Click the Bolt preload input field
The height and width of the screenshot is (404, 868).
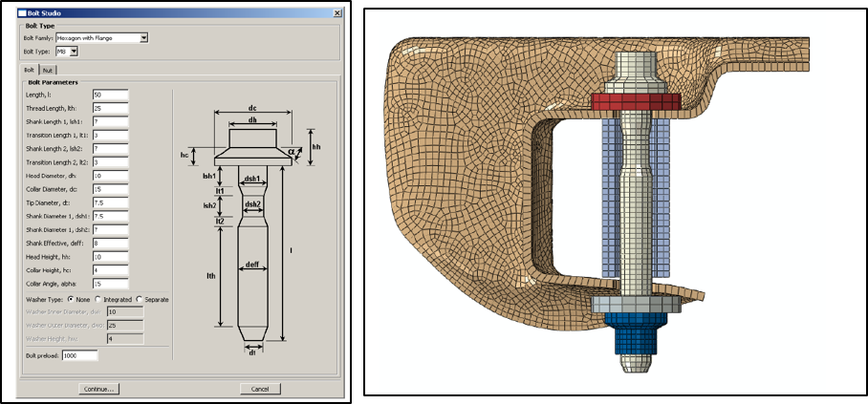pyautogui.click(x=80, y=355)
